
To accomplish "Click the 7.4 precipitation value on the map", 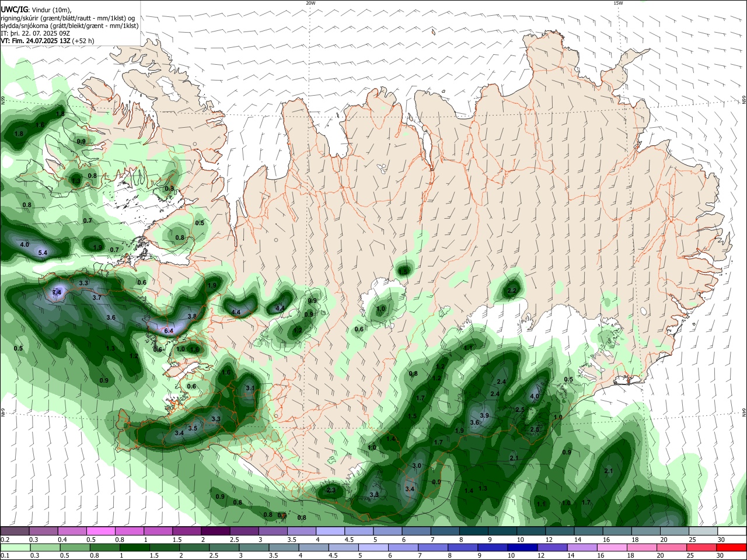I will [57, 292].
